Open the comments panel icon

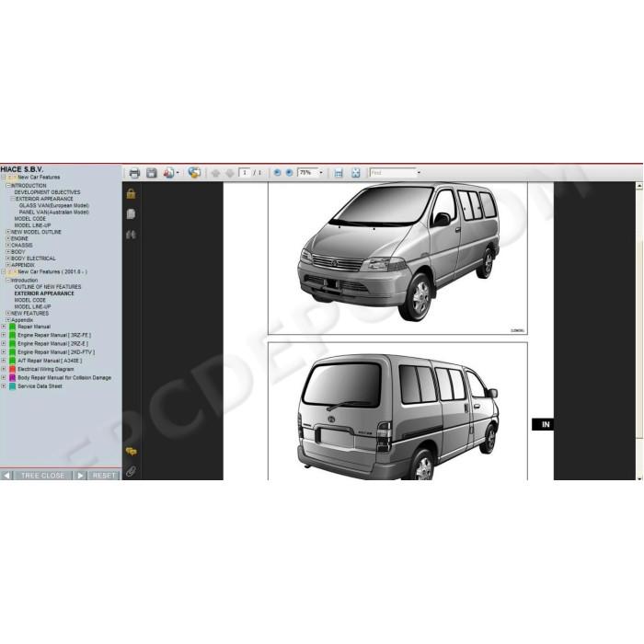pos(131,452)
